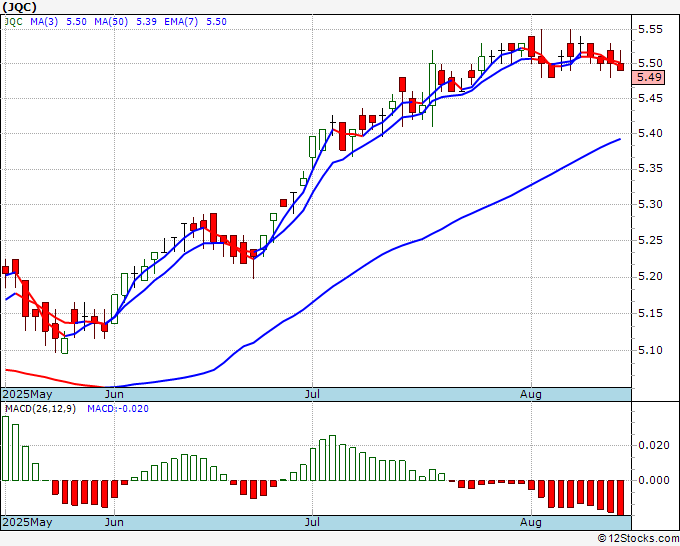Click Jun on the price chart axis

[114, 394]
